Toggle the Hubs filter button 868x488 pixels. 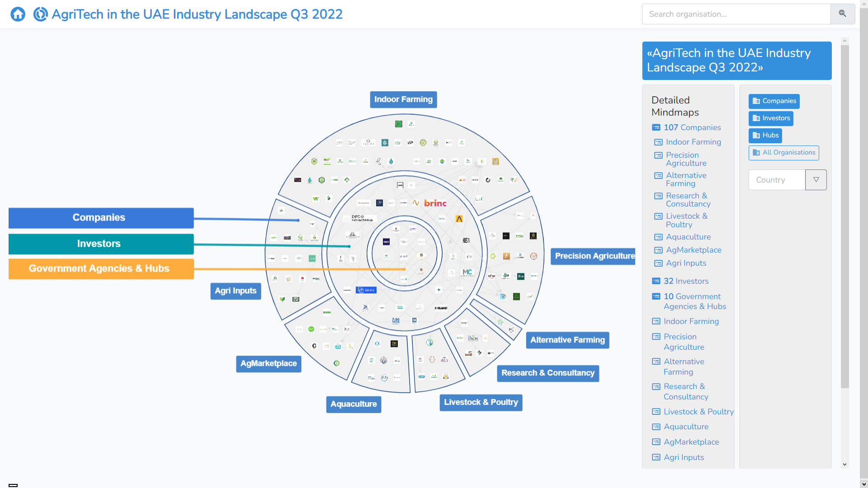[x=765, y=136]
